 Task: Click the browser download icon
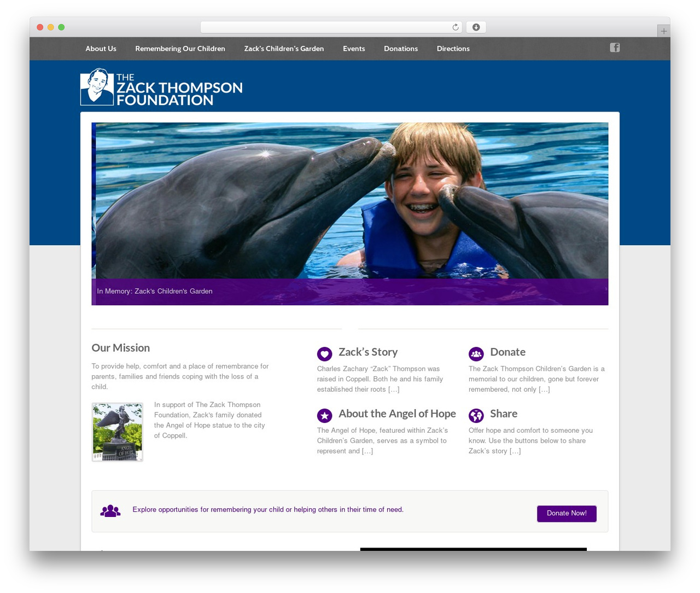(476, 27)
